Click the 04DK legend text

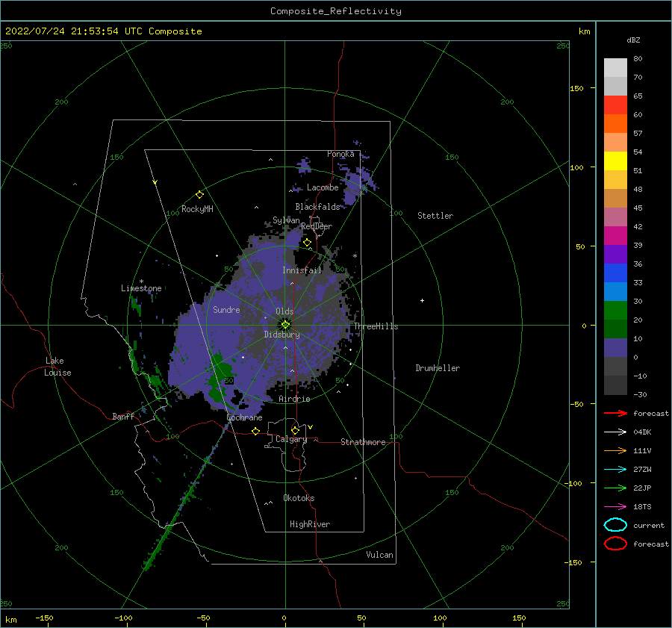click(642, 432)
